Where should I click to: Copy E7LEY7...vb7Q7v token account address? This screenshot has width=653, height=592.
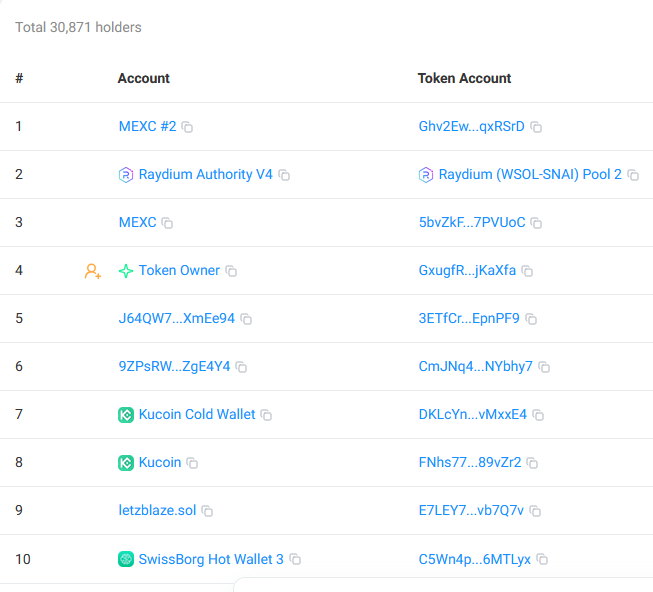click(535, 511)
